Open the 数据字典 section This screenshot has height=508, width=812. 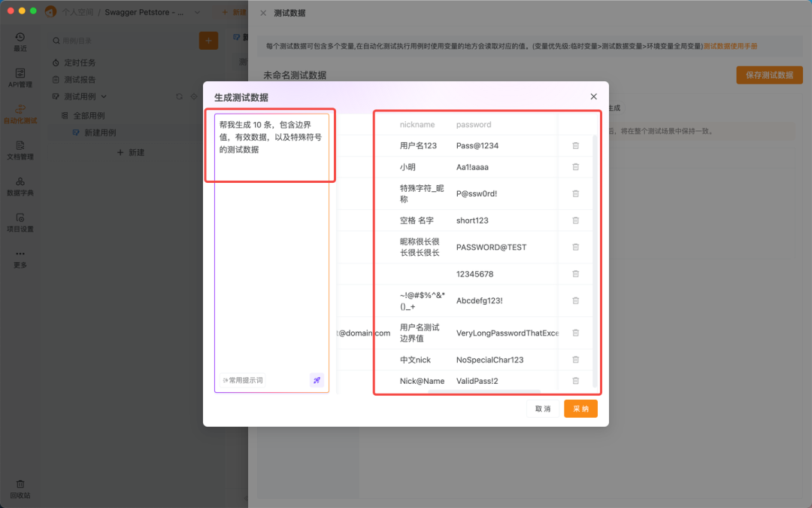tap(20, 189)
